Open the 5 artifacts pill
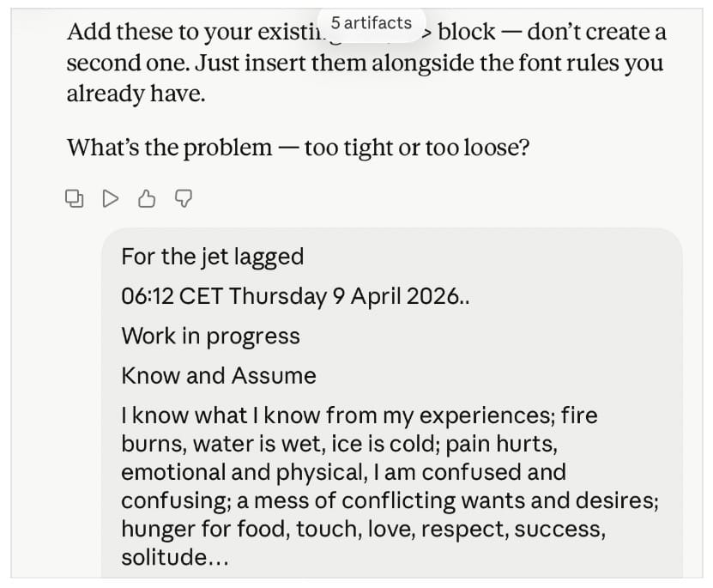Image resolution: width=713 pixels, height=588 pixels. pos(371,23)
